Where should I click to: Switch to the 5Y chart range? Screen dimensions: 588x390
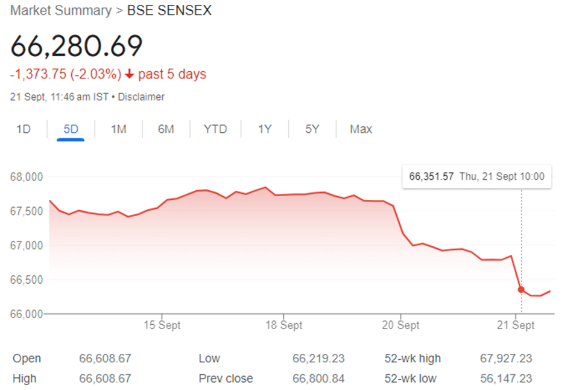click(x=311, y=129)
